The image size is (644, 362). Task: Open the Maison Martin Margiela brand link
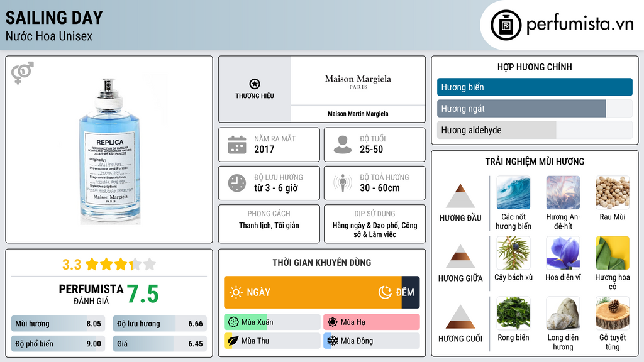[358, 114]
